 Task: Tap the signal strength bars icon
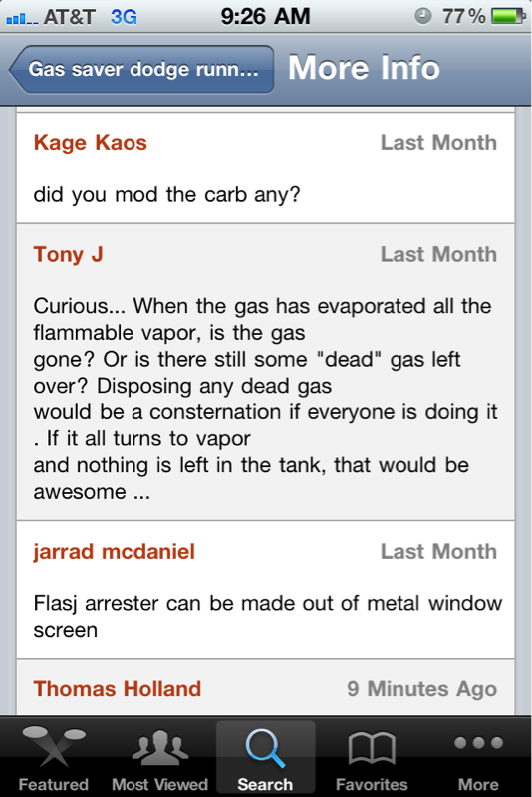pyautogui.click(x=22, y=18)
